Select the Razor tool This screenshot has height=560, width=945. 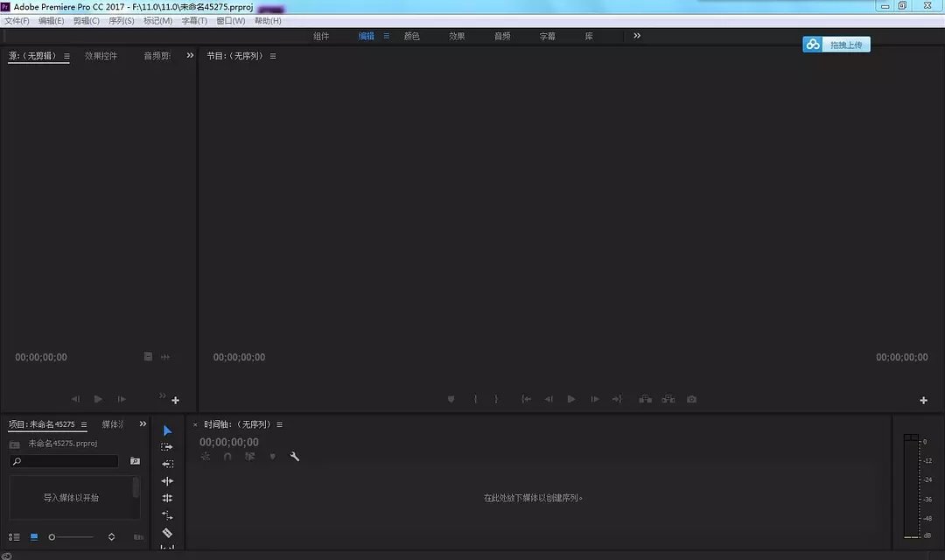(167, 533)
